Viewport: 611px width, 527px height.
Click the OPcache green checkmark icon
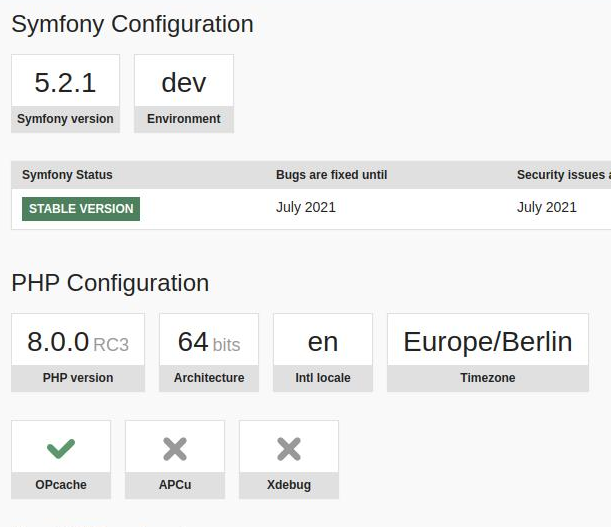click(61, 448)
